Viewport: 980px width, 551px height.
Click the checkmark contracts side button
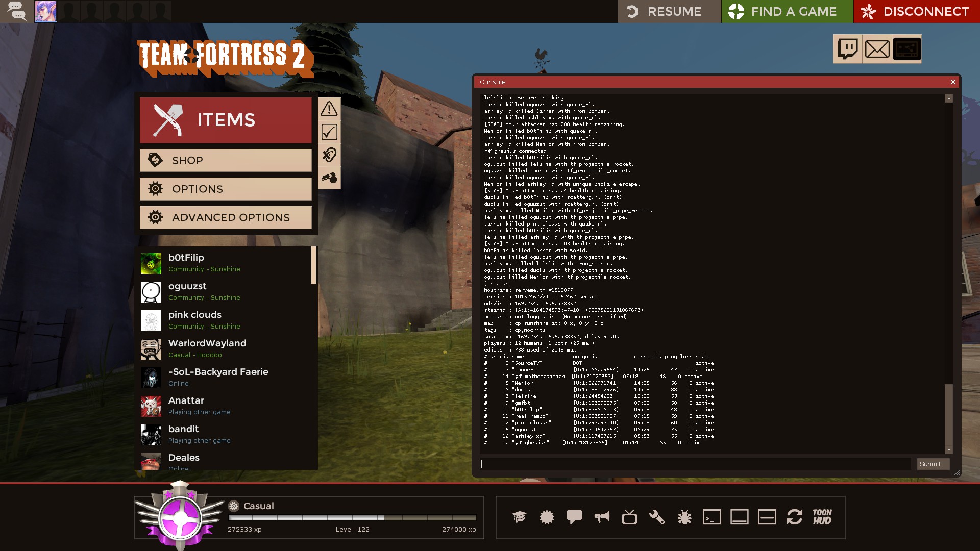pos(329,132)
